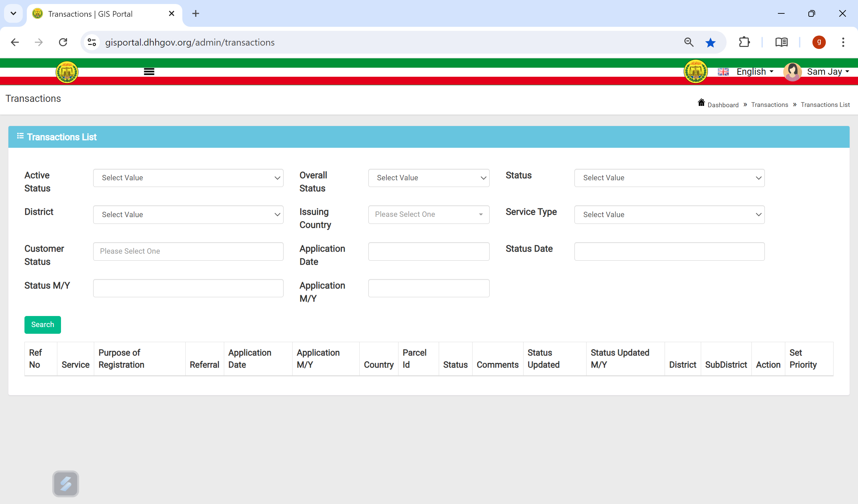Image resolution: width=858 pixels, height=504 pixels.
Task: View site information icon in address bar
Action: tap(92, 42)
